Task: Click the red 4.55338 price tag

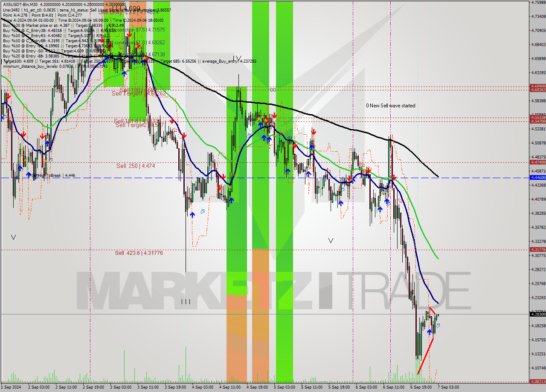Action: (537, 117)
